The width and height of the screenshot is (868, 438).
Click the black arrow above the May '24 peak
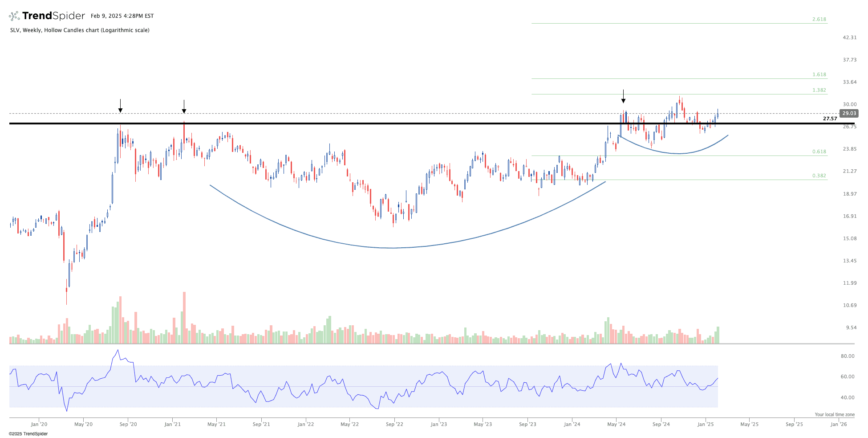click(623, 96)
